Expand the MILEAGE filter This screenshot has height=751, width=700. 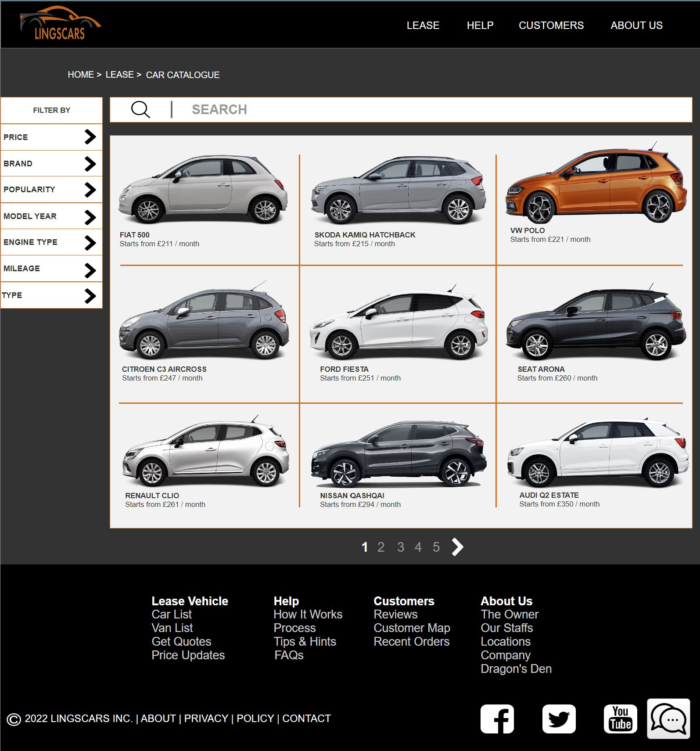coord(51,269)
